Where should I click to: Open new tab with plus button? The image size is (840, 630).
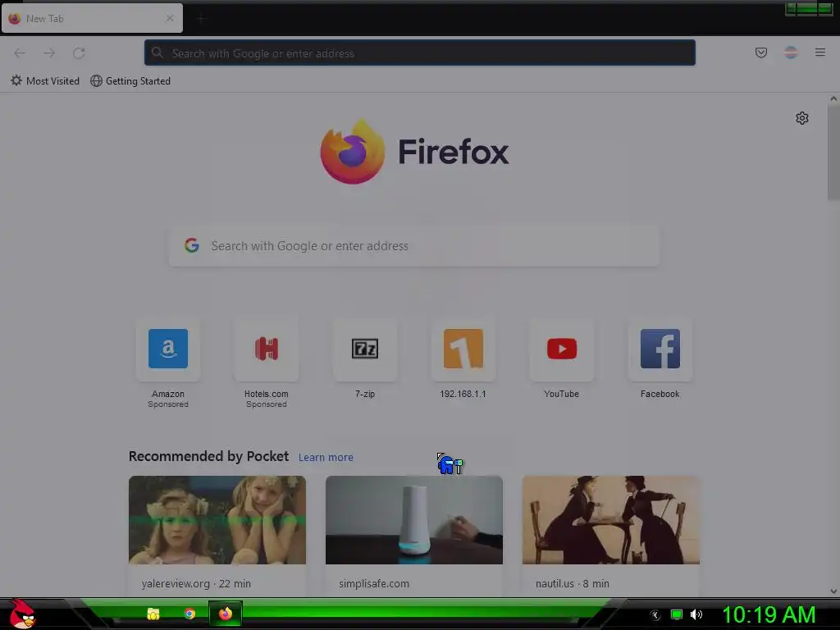[x=201, y=19]
